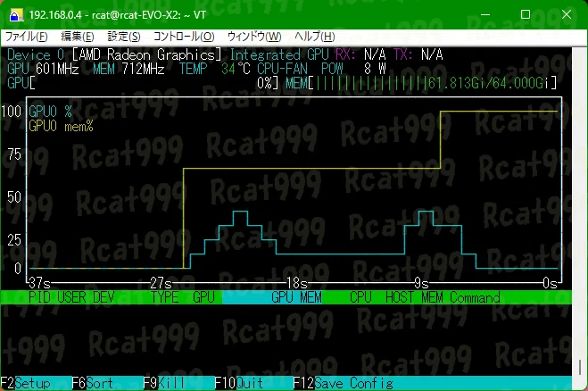Click the TEMP 34°C reading
588x391 pixels.
click(x=214, y=69)
